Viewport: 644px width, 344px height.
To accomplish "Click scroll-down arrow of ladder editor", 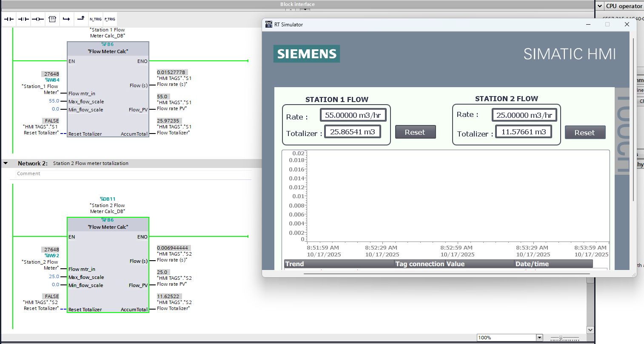I will click(x=590, y=330).
